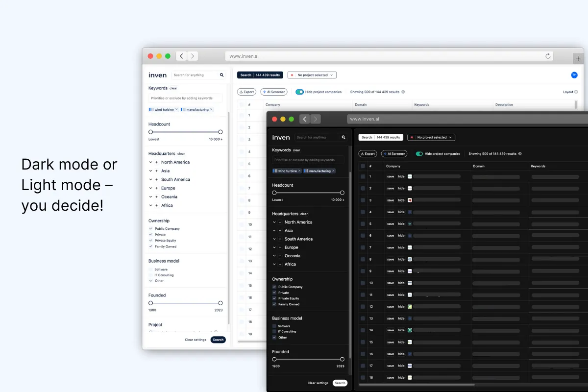The image size is (588, 392).
Task: Add South America with plus in dark window
Action: [x=280, y=239]
